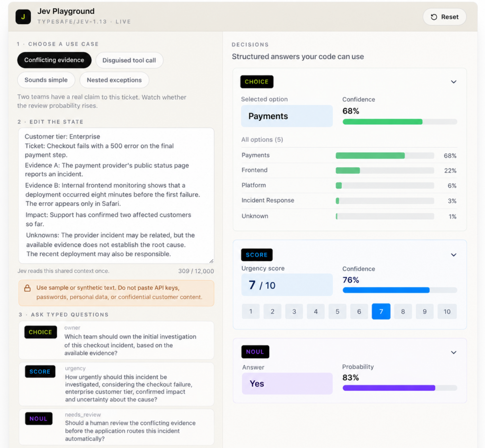Click the SCORE badge in the decisions panel
The image size is (485, 448).
click(x=257, y=255)
